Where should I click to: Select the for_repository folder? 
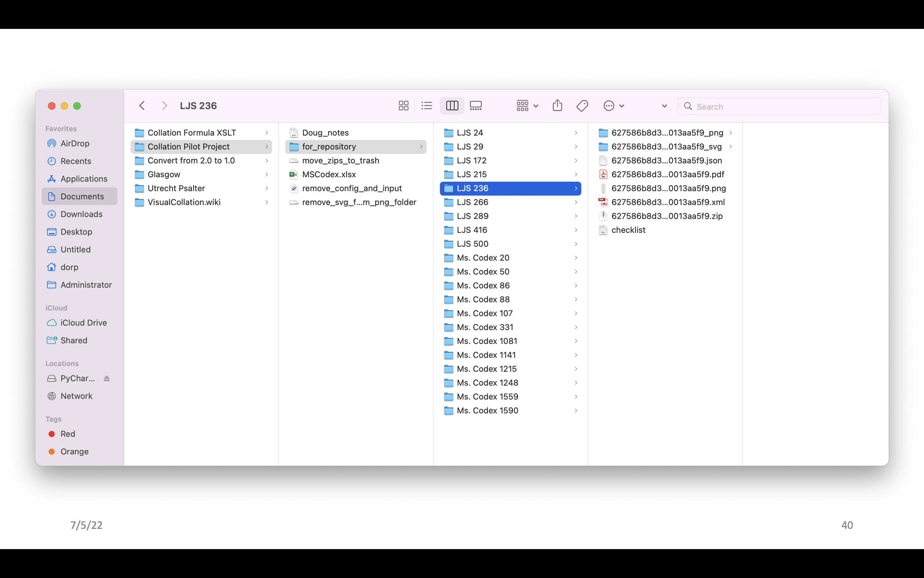tap(356, 147)
